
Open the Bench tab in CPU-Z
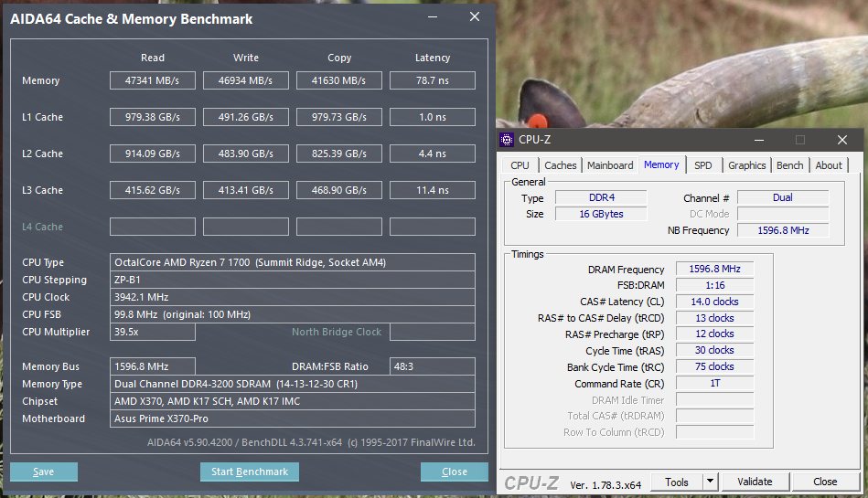pos(790,165)
